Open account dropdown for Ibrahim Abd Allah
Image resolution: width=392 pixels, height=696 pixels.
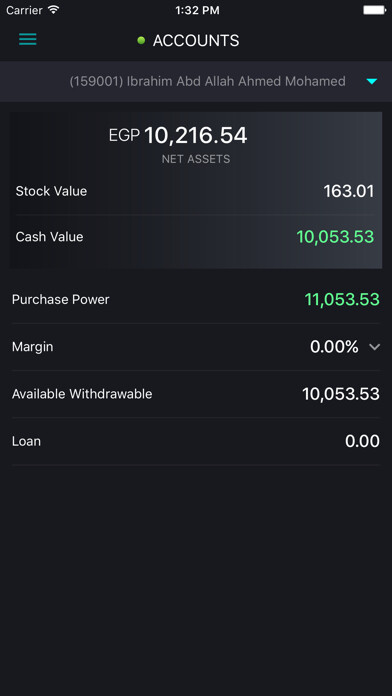point(196,82)
